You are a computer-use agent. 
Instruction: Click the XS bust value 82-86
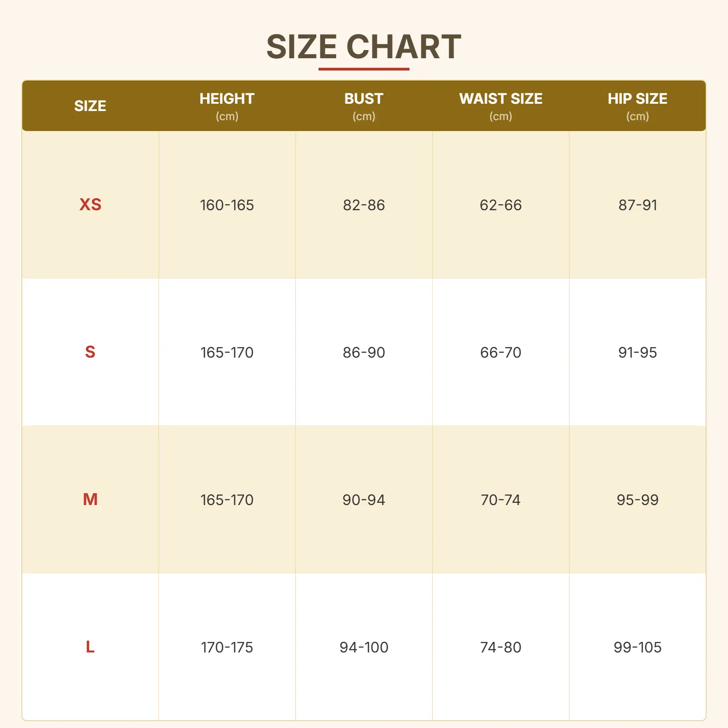click(x=364, y=205)
